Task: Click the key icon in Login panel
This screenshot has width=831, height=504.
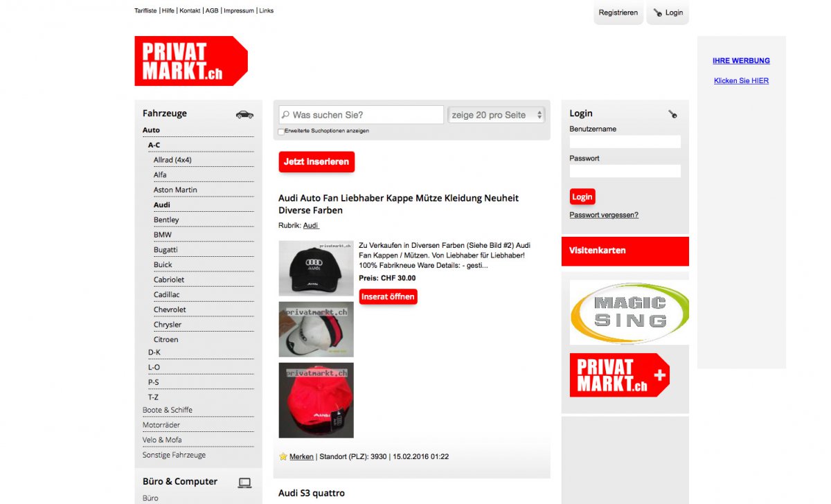Action: (672, 114)
